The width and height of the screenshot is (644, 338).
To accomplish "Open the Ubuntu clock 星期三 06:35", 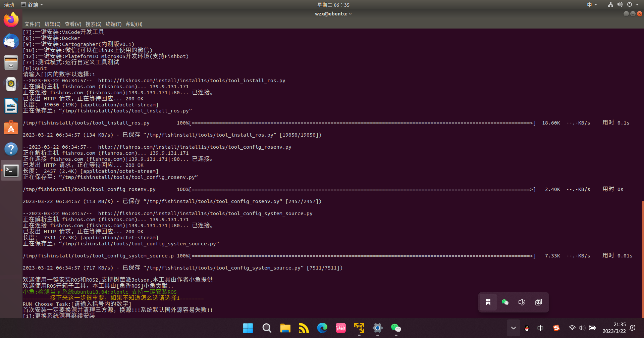I will (x=333, y=5).
